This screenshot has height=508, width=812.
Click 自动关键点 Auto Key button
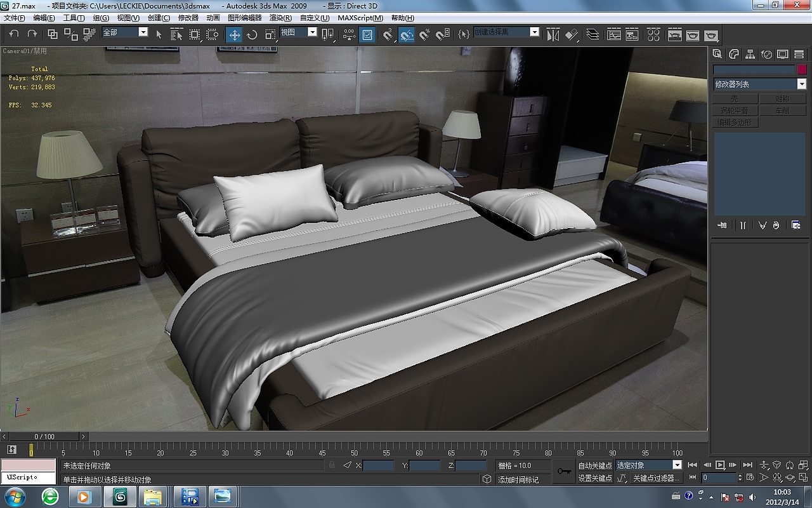coord(595,465)
